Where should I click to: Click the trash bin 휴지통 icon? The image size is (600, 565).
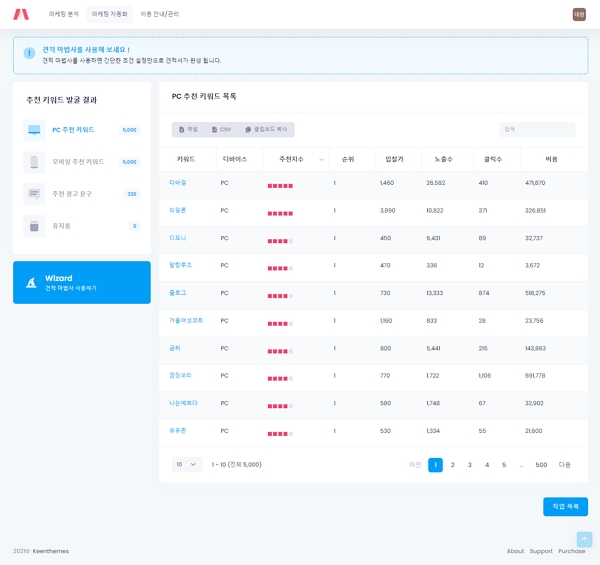click(34, 226)
